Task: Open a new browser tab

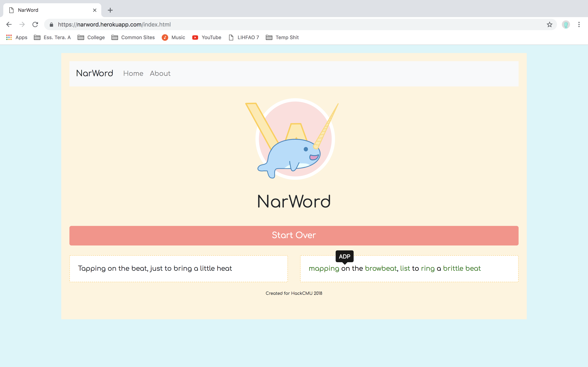Action: click(110, 10)
